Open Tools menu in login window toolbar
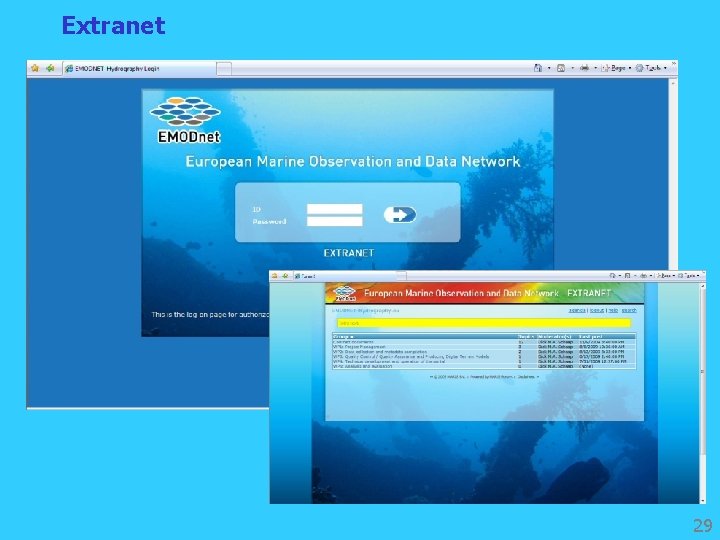 [x=651, y=68]
